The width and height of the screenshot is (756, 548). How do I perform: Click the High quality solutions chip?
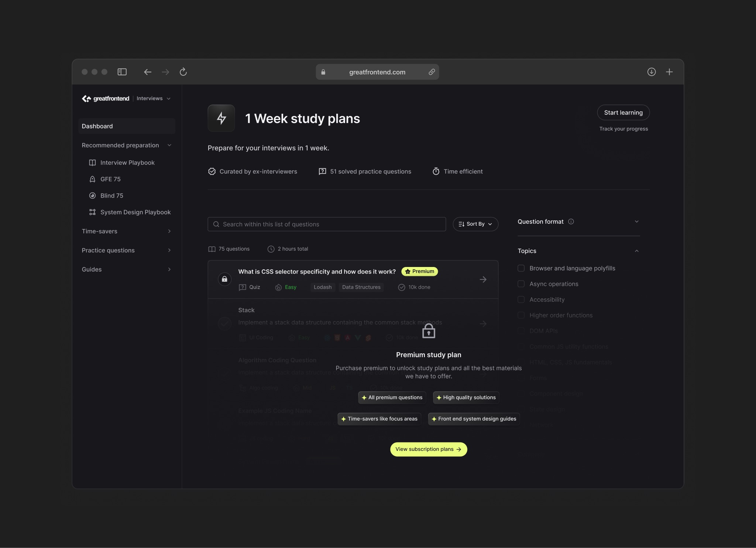[466, 398]
